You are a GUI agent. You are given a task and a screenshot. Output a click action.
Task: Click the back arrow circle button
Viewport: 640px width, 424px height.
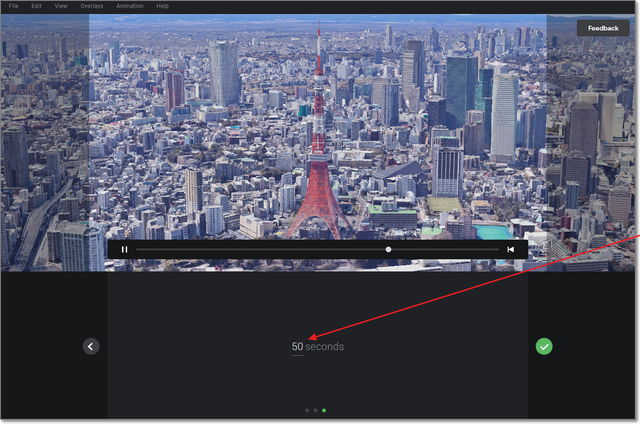(91, 346)
